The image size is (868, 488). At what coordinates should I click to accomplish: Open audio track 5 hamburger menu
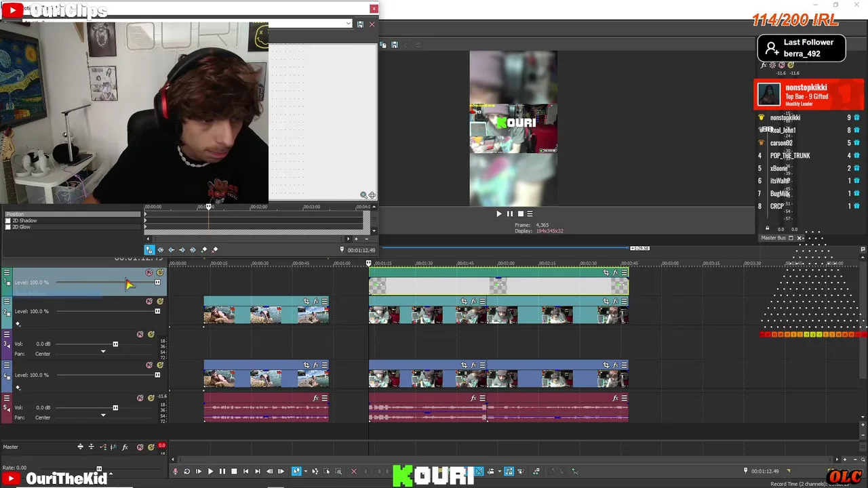coord(7,398)
